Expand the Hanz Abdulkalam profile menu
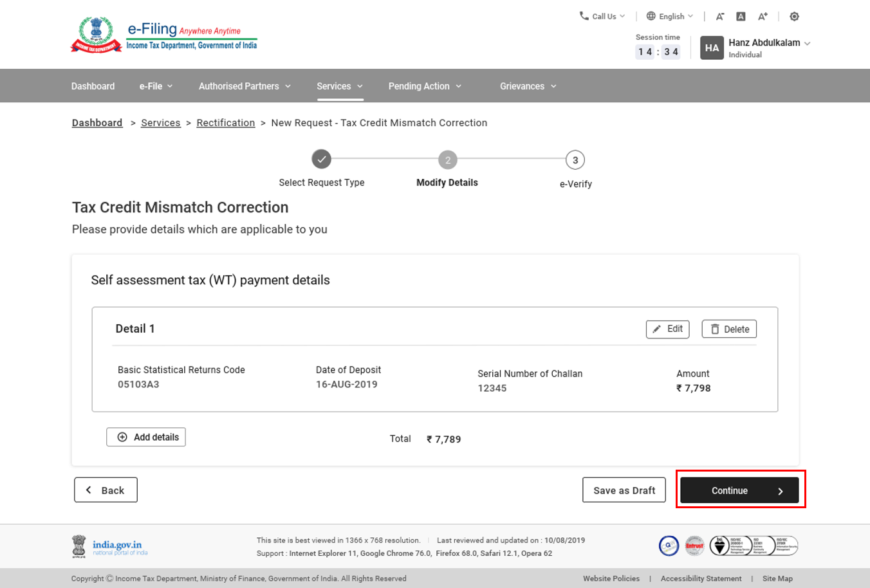The height and width of the screenshot is (588, 870). (x=769, y=43)
